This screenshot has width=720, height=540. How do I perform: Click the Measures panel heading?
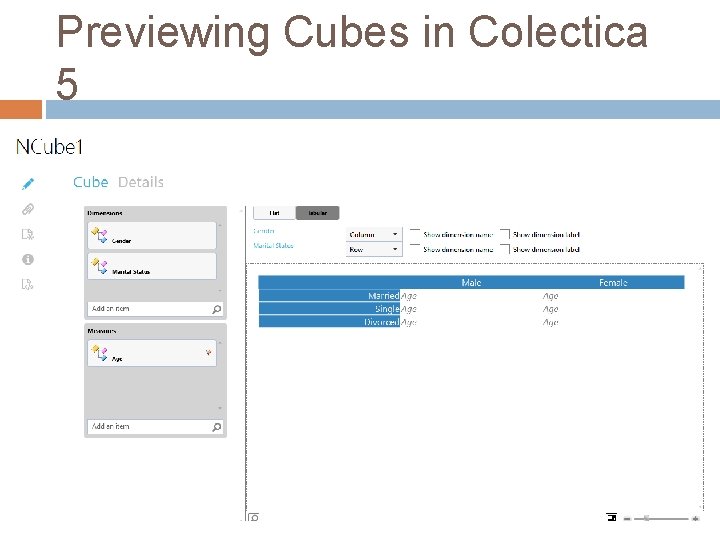[101, 331]
